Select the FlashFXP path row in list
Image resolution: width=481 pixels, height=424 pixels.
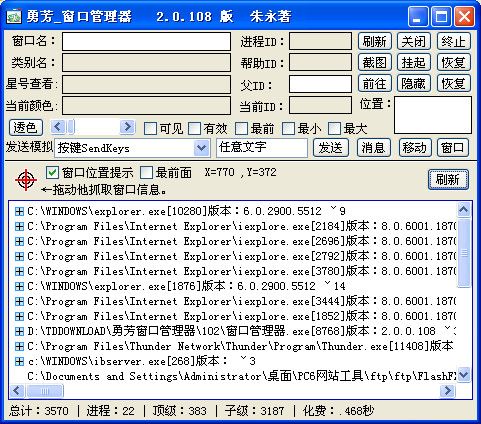(x=241, y=376)
